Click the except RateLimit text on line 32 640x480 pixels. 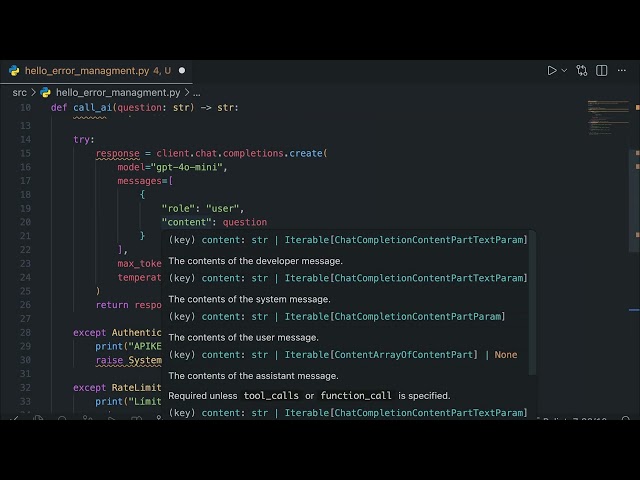(x=117, y=388)
